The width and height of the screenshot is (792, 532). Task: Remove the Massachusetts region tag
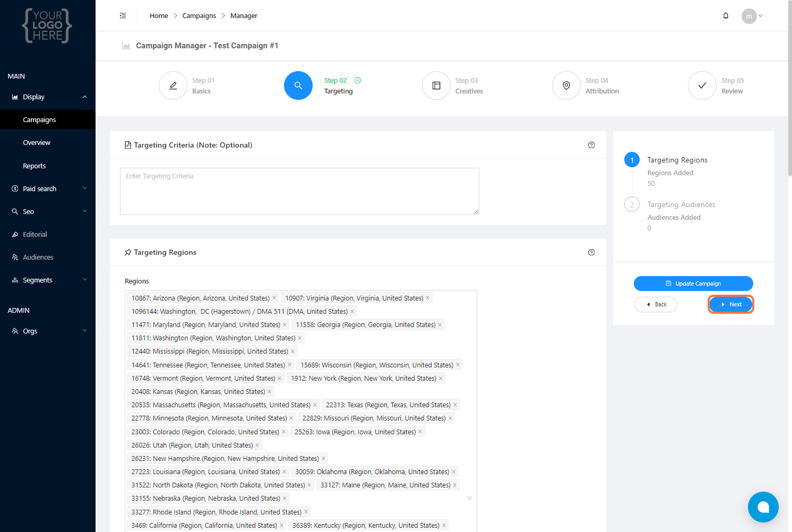coord(315,405)
